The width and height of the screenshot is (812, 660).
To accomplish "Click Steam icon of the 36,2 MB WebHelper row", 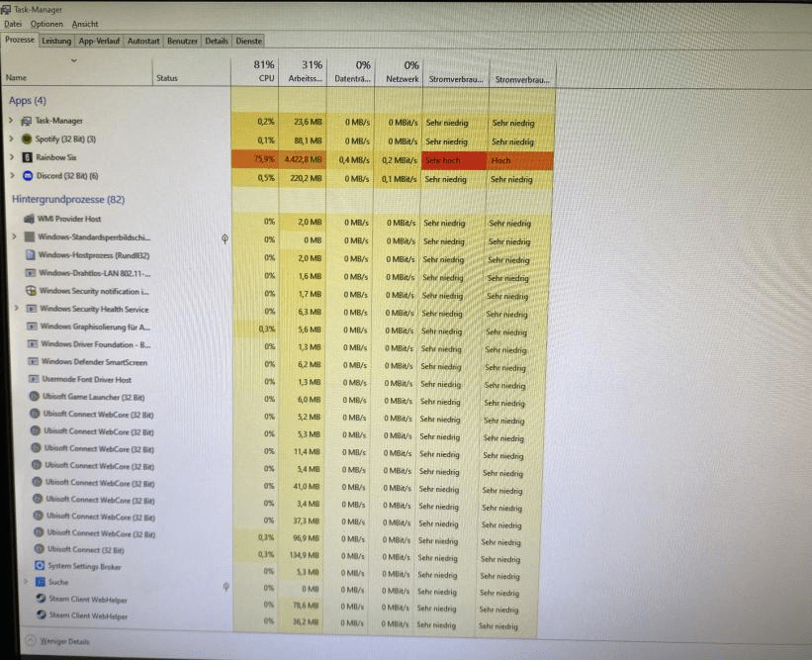I will (42, 614).
